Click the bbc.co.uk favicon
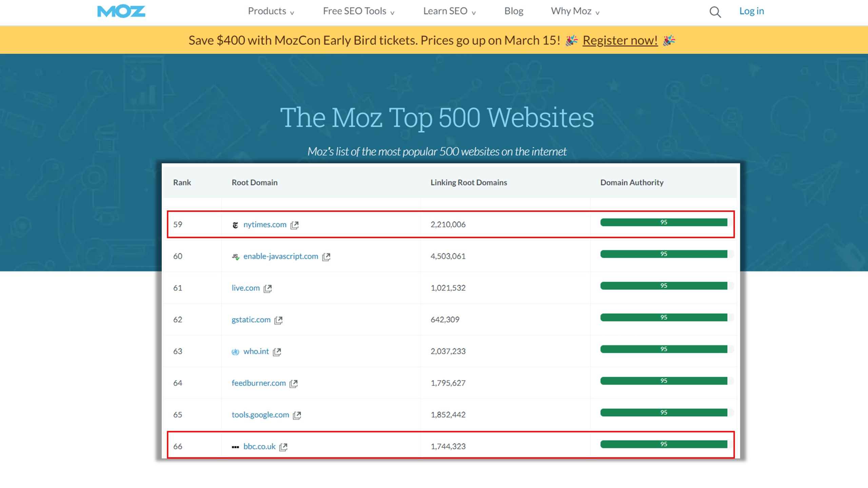Image resolution: width=868 pixels, height=488 pixels. [x=235, y=447]
